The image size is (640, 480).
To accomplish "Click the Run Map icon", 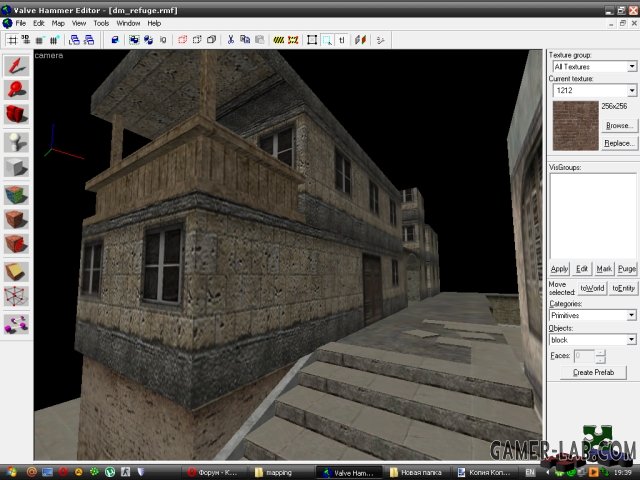I will pos(380,40).
